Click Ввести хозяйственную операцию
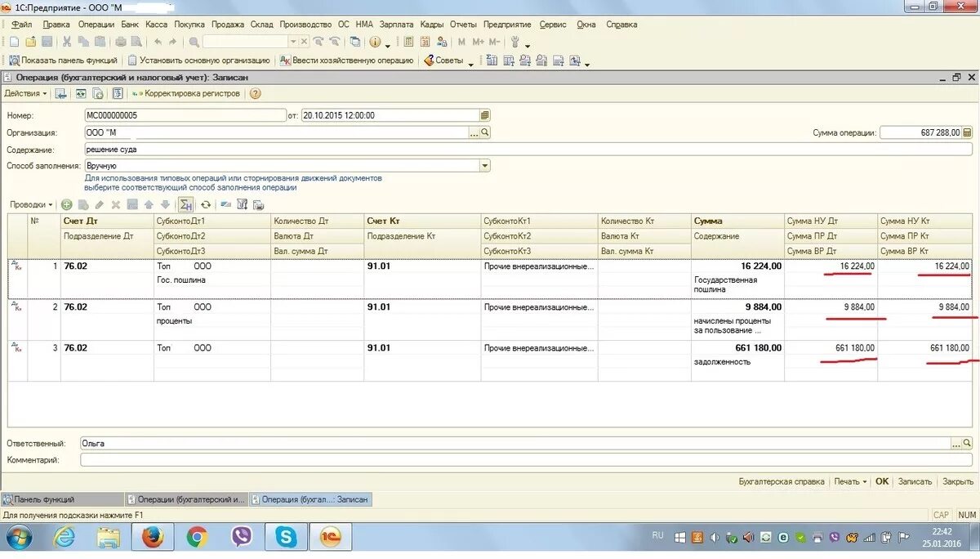Image resolution: width=980 pixels, height=559 pixels. pos(347,60)
